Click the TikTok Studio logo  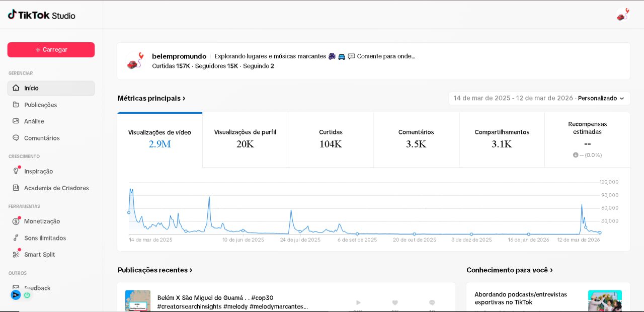point(41,15)
